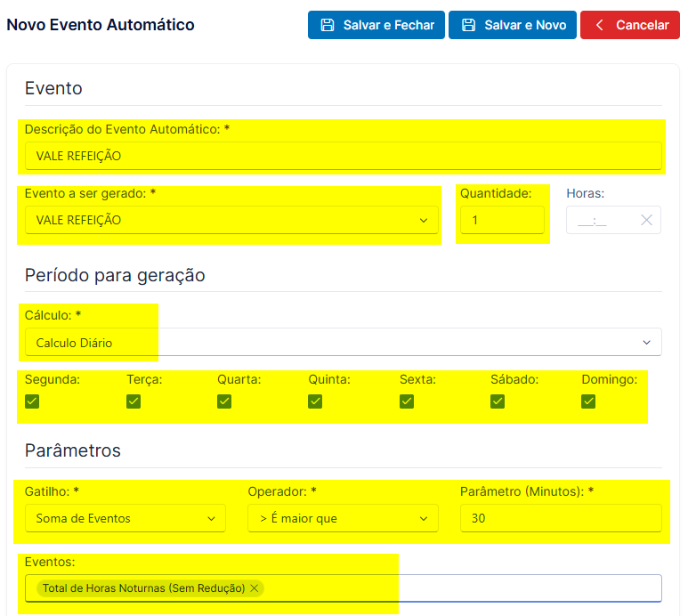Uncheck the Quinta checkbox

[x=315, y=401]
